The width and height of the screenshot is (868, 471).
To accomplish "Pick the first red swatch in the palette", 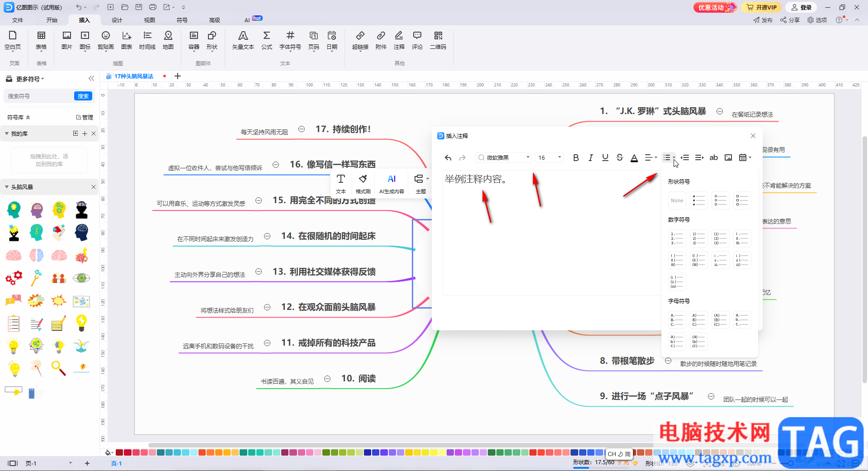I will click(119, 452).
